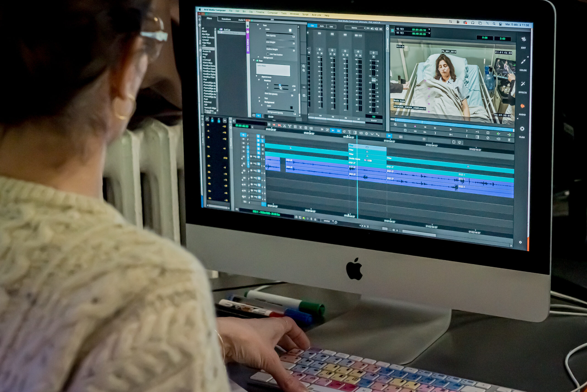Zoom in on the Effect Editor preview
The height and width of the screenshot is (392, 587).
[304, 70]
